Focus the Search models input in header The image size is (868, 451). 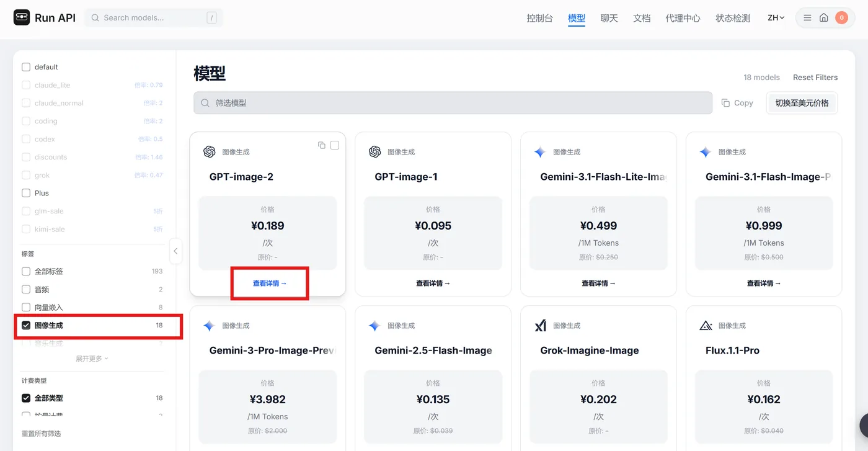(x=154, y=18)
